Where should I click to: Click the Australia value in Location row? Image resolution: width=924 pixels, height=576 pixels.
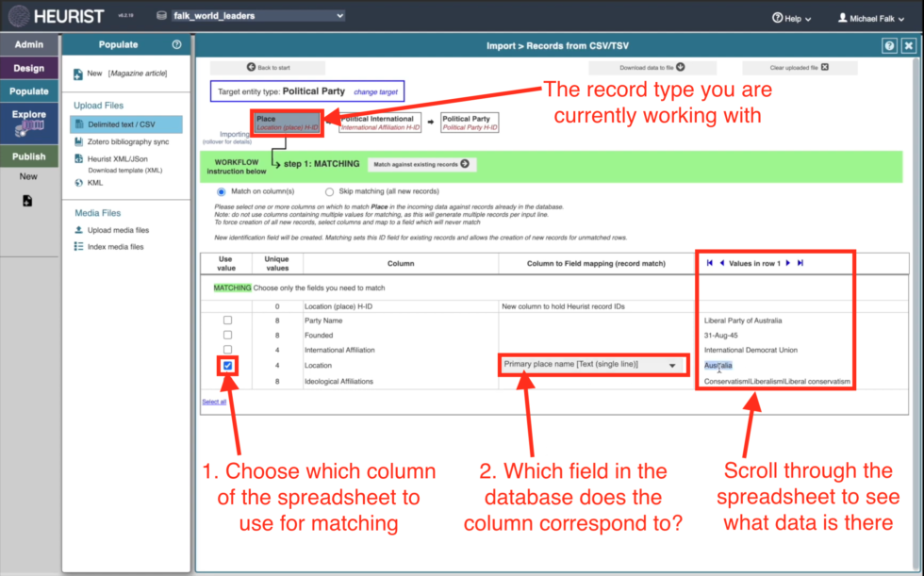(x=718, y=365)
